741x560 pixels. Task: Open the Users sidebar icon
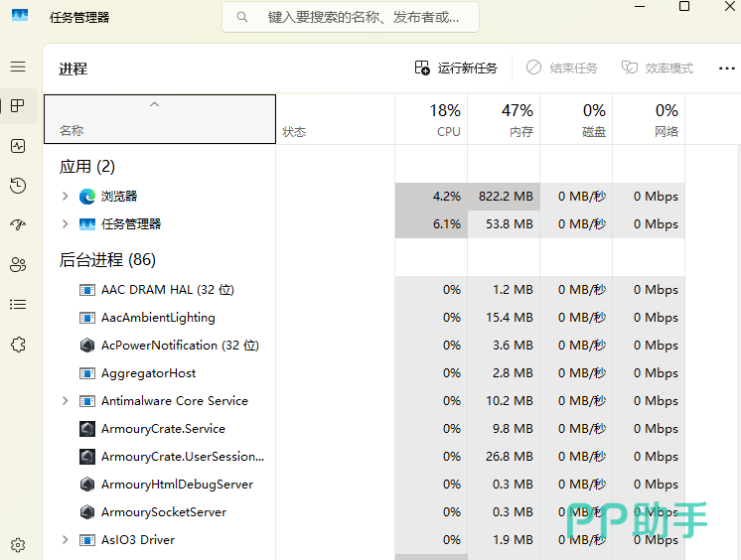click(18, 265)
